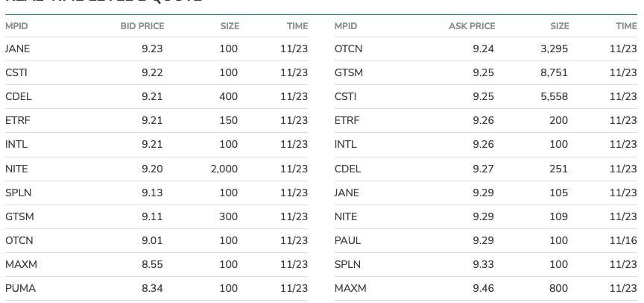Click the GTSM bid price 9.11
Image resolution: width=644 pixels, height=303 pixels.
tap(151, 216)
